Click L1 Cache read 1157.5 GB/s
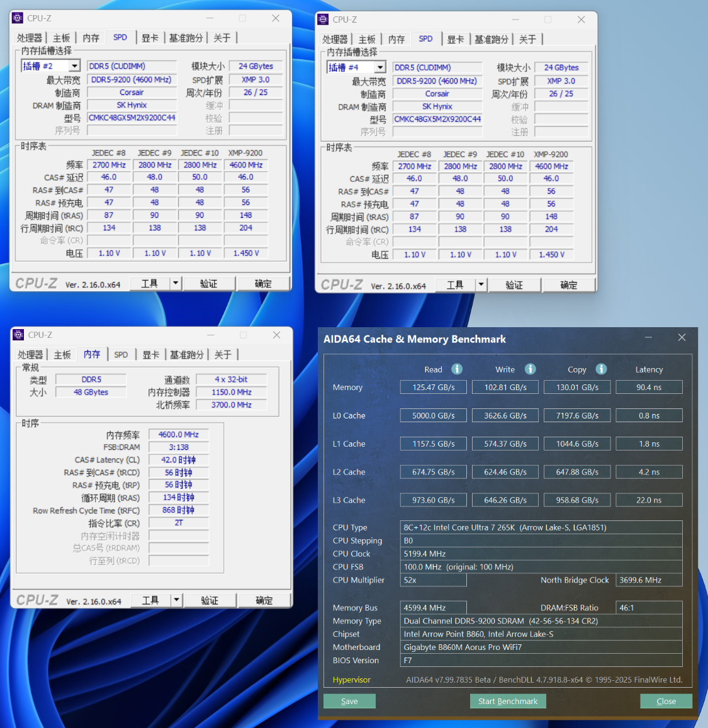Viewport: 708px width, 728px height. 434,444
